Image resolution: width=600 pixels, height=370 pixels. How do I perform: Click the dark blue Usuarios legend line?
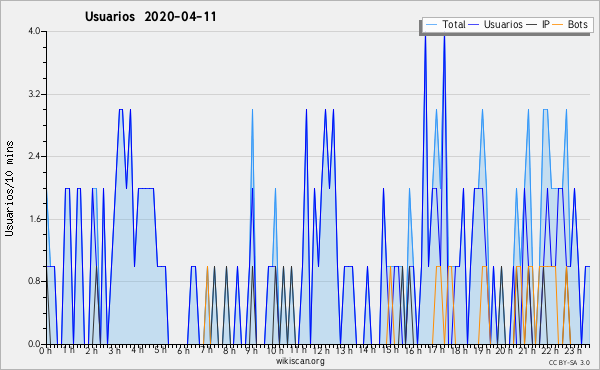click(474, 25)
